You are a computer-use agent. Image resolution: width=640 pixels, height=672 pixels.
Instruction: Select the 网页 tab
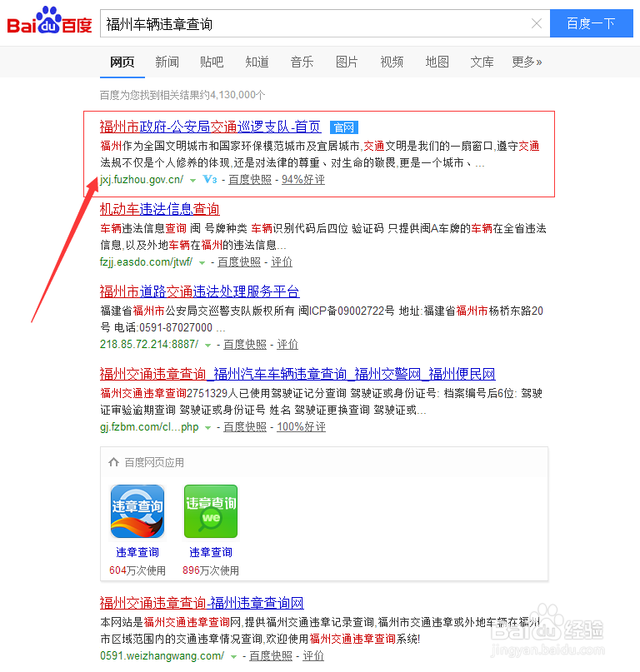click(122, 62)
